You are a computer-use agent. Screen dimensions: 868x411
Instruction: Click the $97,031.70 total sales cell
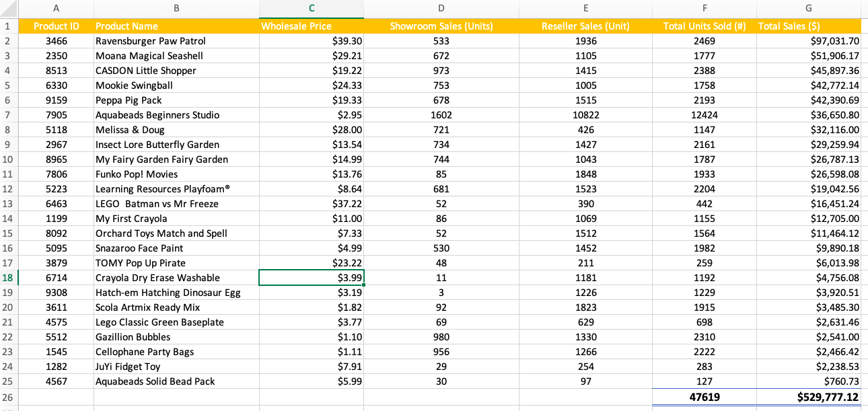point(808,41)
